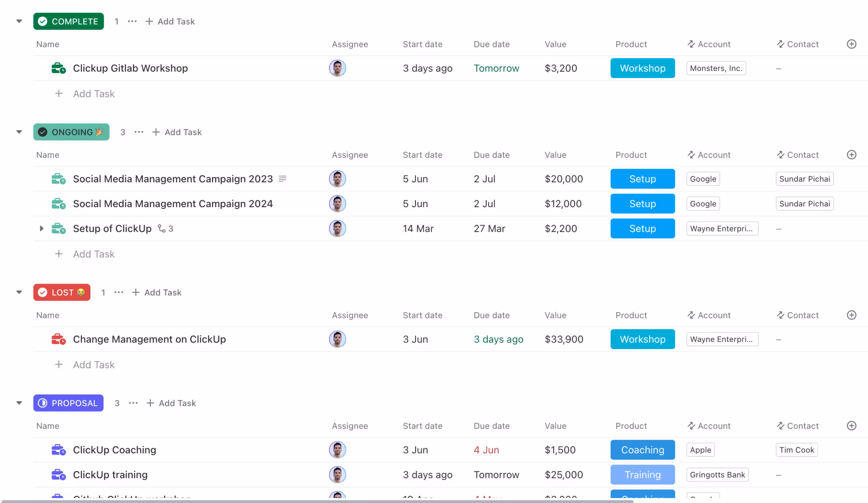
Task: Click the red briefcase icon of Change Management task
Action: point(58,339)
